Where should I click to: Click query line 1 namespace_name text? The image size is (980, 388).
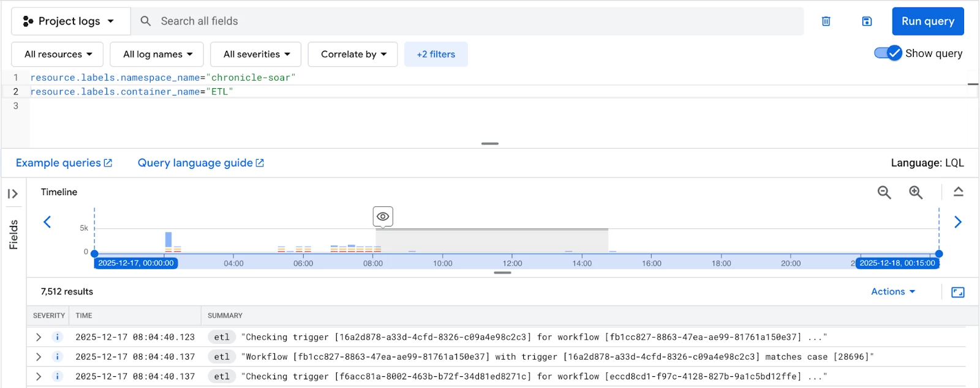[163, 78]
